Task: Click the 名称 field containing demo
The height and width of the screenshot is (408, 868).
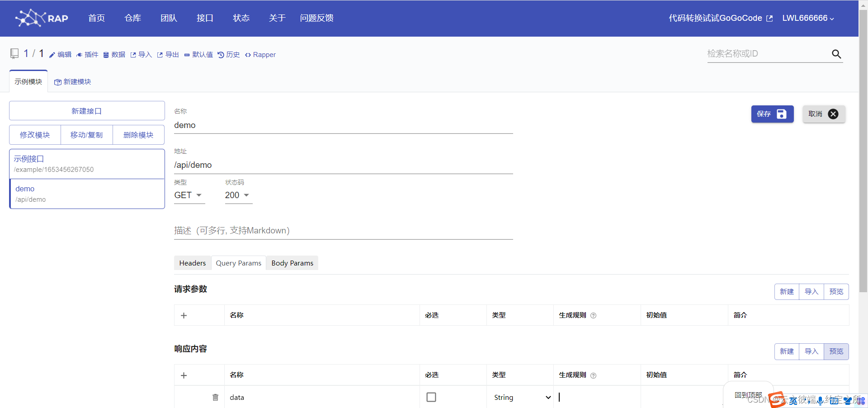Action: pos(344,125)
